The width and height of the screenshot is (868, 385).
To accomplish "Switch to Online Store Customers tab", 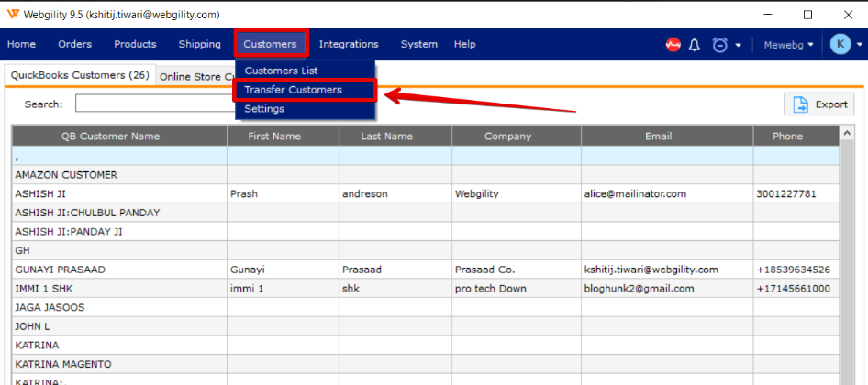I will click(197, 77).
